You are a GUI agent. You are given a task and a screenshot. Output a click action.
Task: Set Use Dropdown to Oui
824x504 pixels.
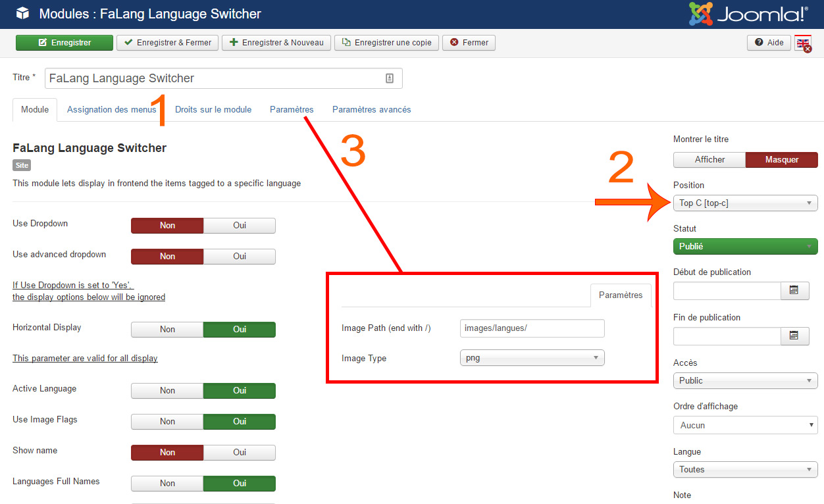[240, 226]
